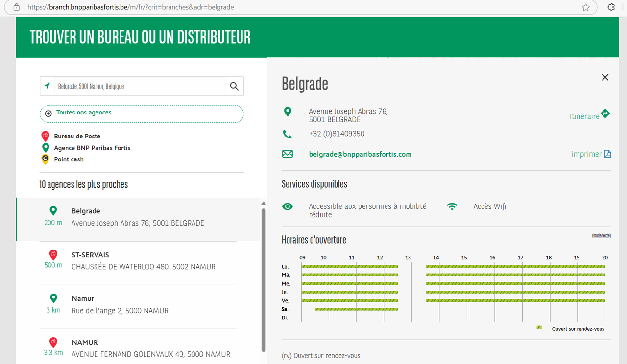This screenshot has width=627, height=364.
Task: Click the Wifi service icon
Action: pos(452,207)
